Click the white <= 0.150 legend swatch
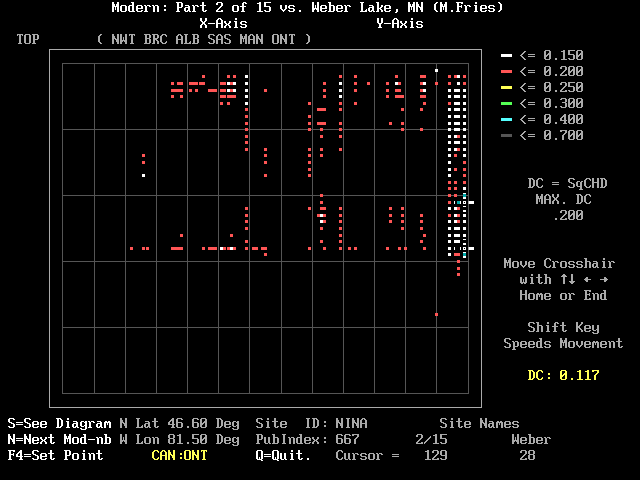 click(x=506, y=56)
